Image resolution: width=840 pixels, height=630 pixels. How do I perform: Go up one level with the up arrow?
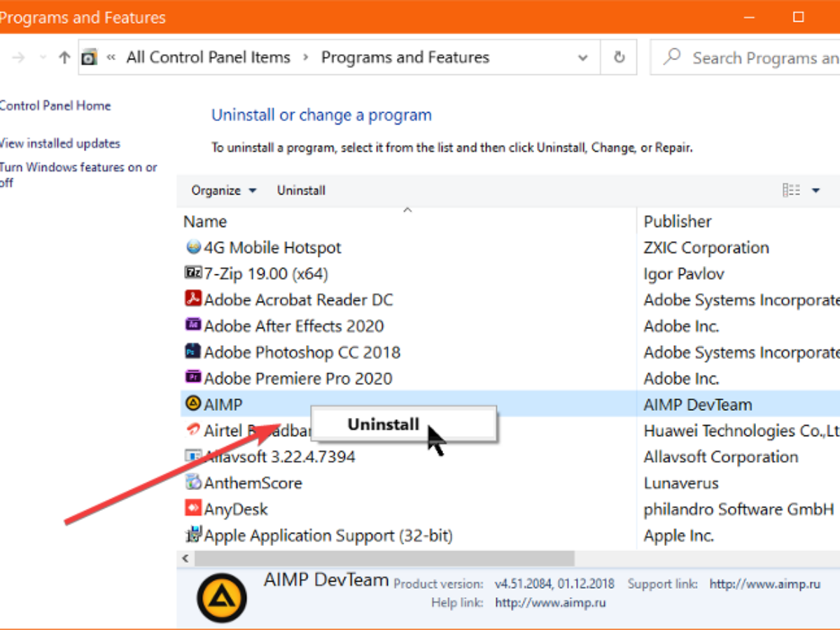[64, 57]
